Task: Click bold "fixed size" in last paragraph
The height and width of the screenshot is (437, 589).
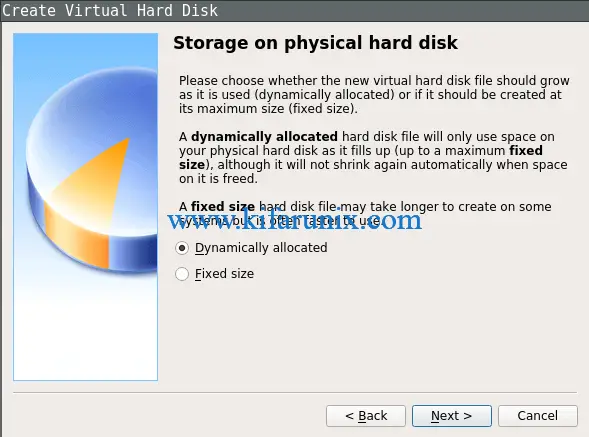Action: point(222,207)
